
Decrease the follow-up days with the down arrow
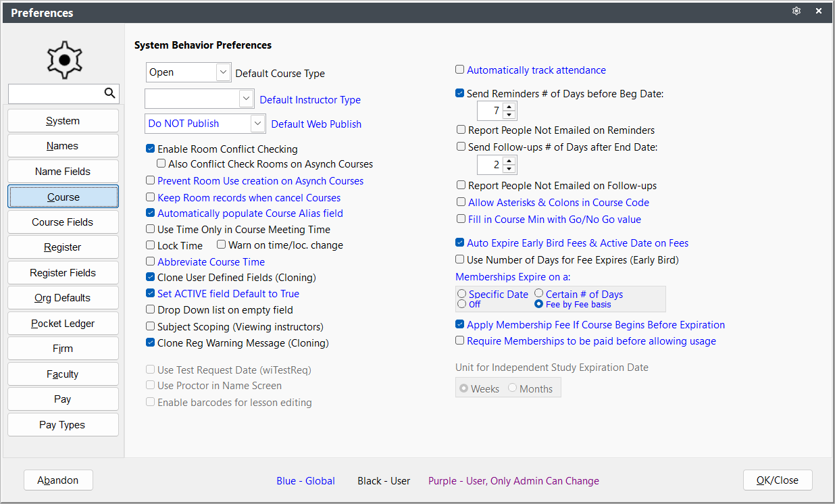coord(509,169)
